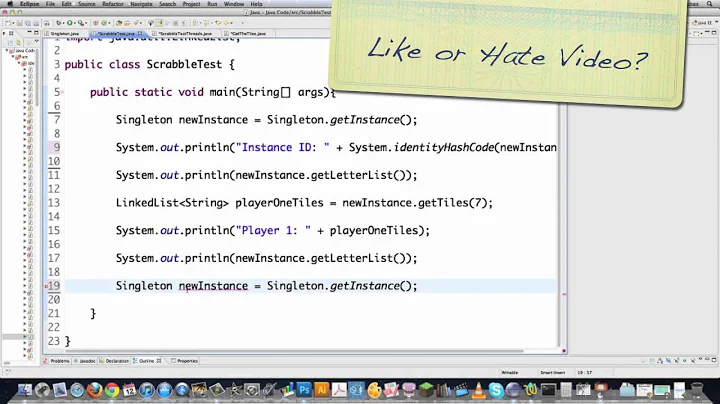Open Skype from the Dock
Screen dimensions: 720x404
point(496,390)
